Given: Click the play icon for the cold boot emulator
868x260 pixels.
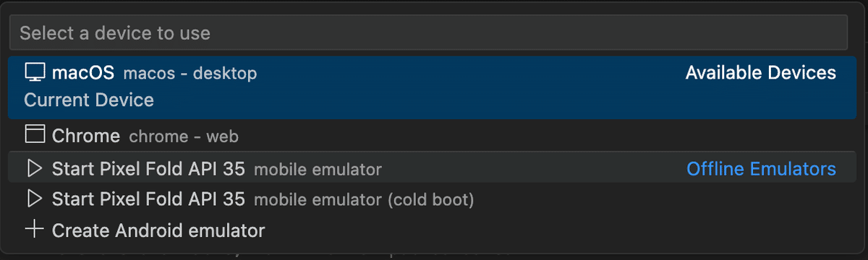Looking at the screenshot, I should point(35,198).
